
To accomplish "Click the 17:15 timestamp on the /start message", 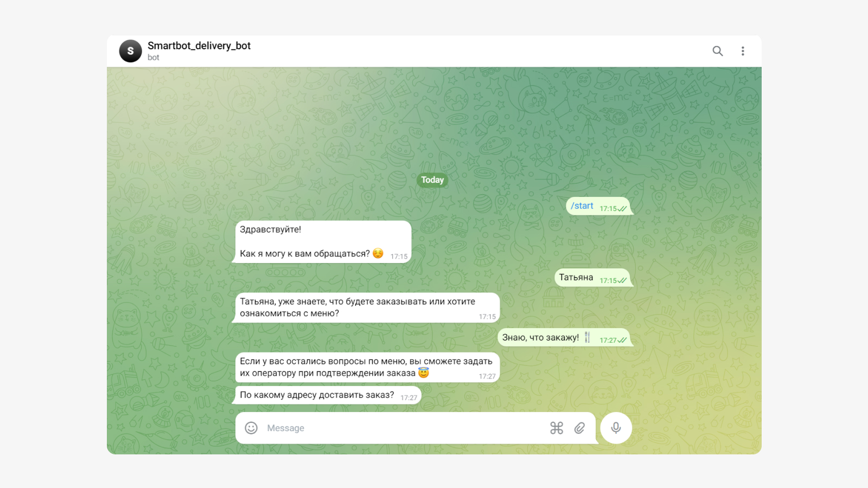I will pos(608,209).
